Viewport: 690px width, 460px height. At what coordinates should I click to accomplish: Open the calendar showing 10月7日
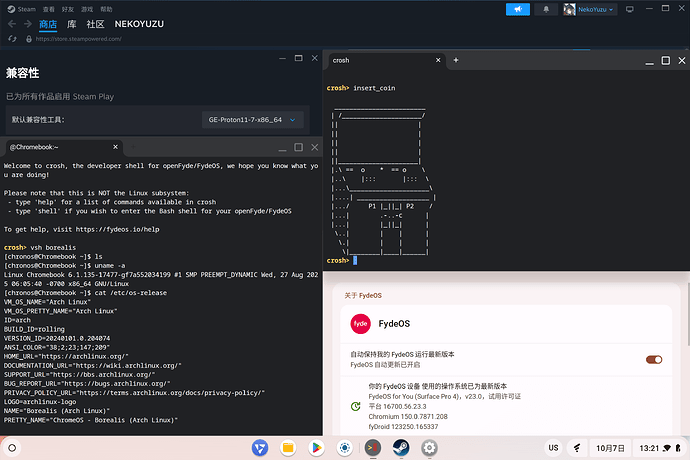tap(610, 448)
